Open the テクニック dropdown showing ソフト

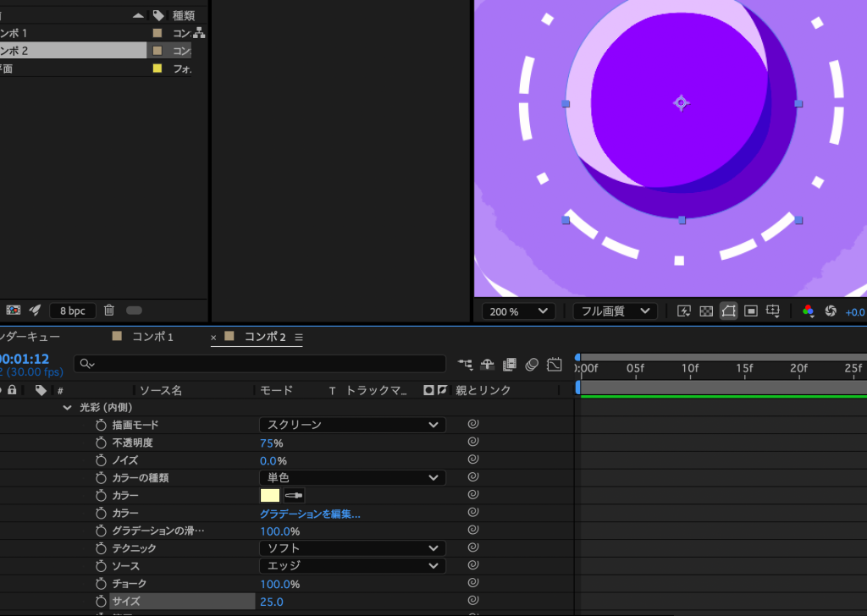coord(352,548)
